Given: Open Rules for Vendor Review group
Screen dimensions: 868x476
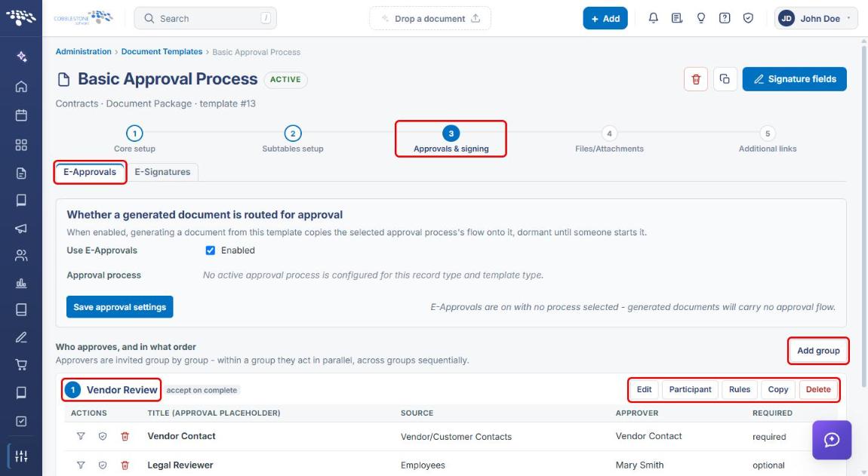Looking at the screenshot, I should (x=739, y=390).
